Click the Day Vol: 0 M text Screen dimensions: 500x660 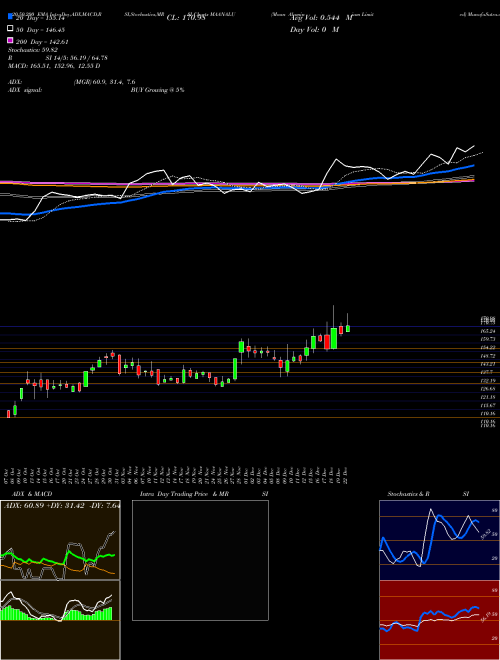click(314, 29)
